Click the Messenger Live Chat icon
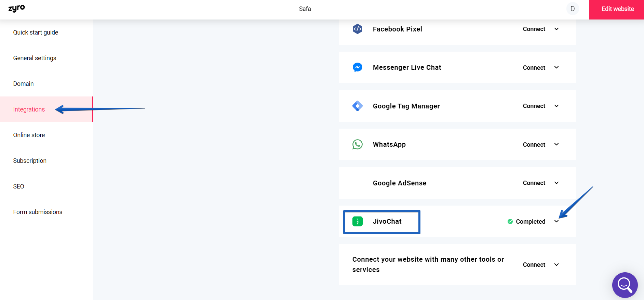 358,67
